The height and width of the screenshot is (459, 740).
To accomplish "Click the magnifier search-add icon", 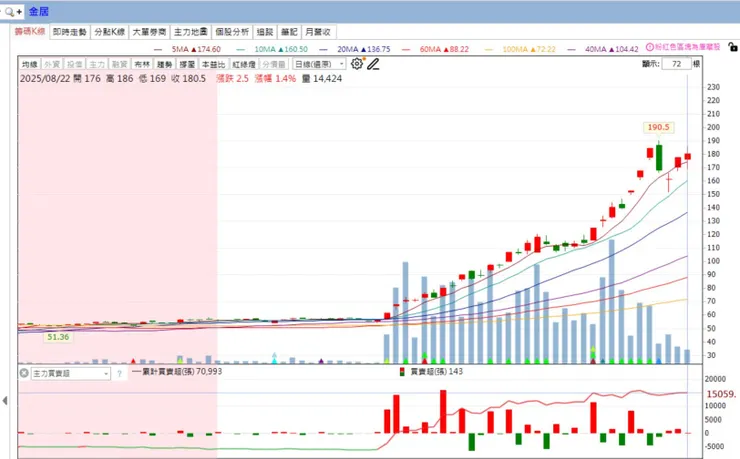I will (x=13, y=12).
